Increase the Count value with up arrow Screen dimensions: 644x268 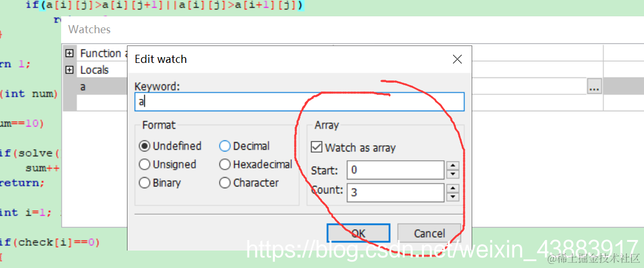(452, 188)
